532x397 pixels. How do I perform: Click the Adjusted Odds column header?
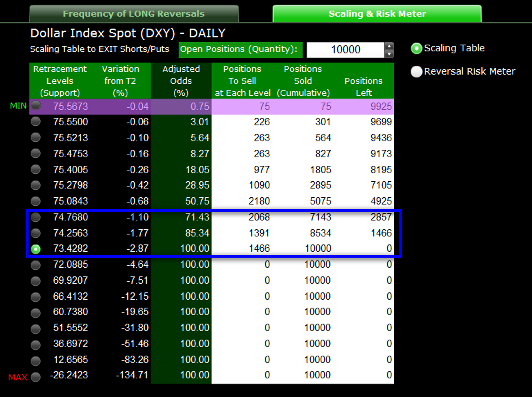coord(181,81)
